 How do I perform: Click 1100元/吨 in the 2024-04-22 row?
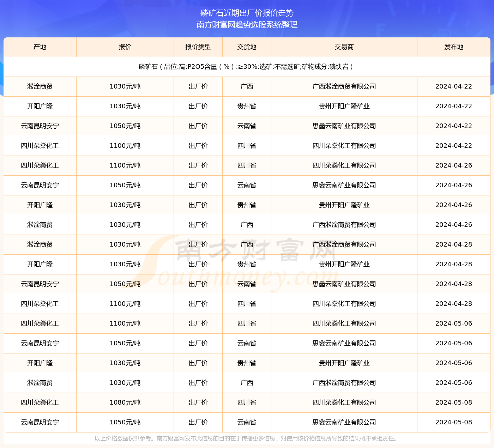click(x=125, y=146)
